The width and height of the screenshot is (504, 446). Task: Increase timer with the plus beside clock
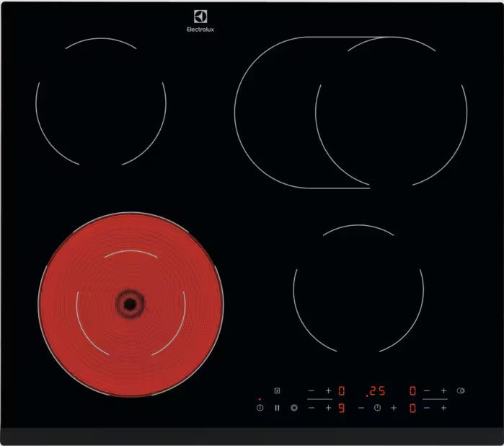394,408
